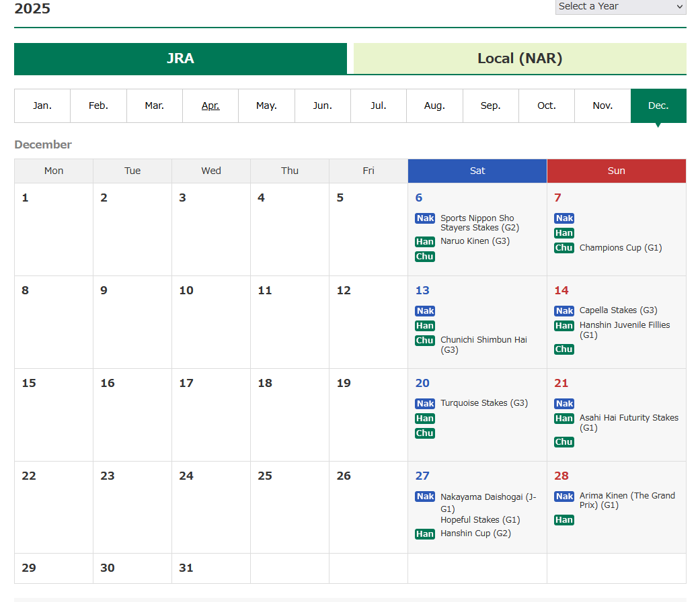Click the Han badge on December 20
Viewport: 700px width, 602px height.
[x=425, y=419]
